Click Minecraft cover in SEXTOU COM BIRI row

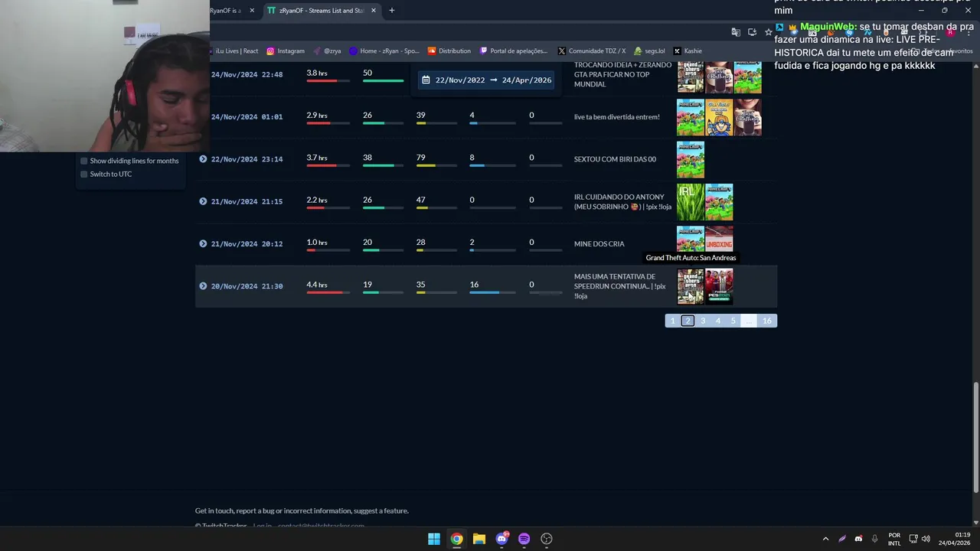690,159
